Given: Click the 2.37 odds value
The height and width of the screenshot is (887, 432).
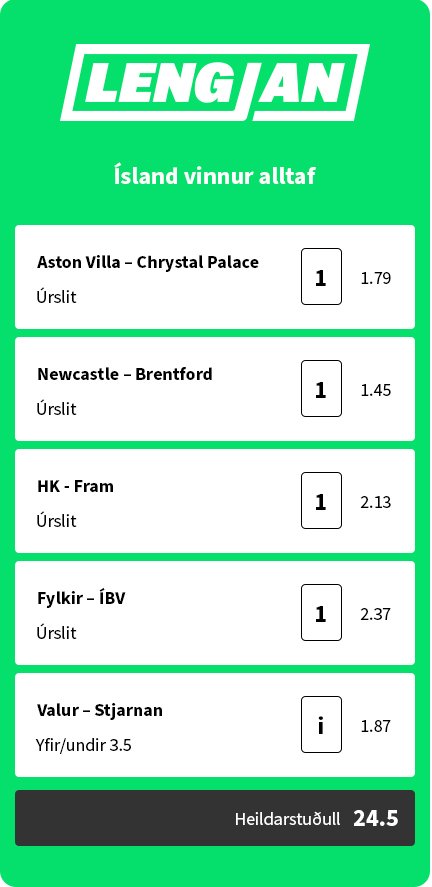Looking at the screenshot, I should 375,614.
